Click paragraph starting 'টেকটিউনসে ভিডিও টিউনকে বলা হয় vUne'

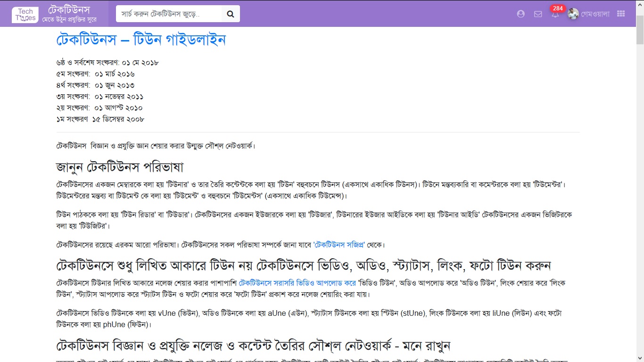click(308, 319)
